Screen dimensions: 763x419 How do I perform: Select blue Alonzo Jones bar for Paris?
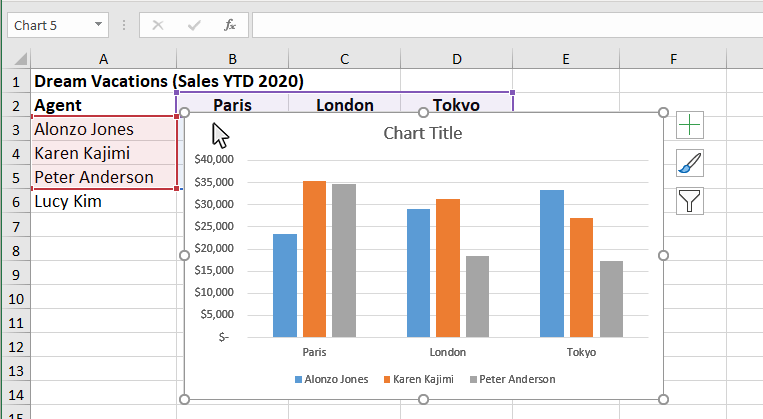pyautogui.click(x=285, y=286)
